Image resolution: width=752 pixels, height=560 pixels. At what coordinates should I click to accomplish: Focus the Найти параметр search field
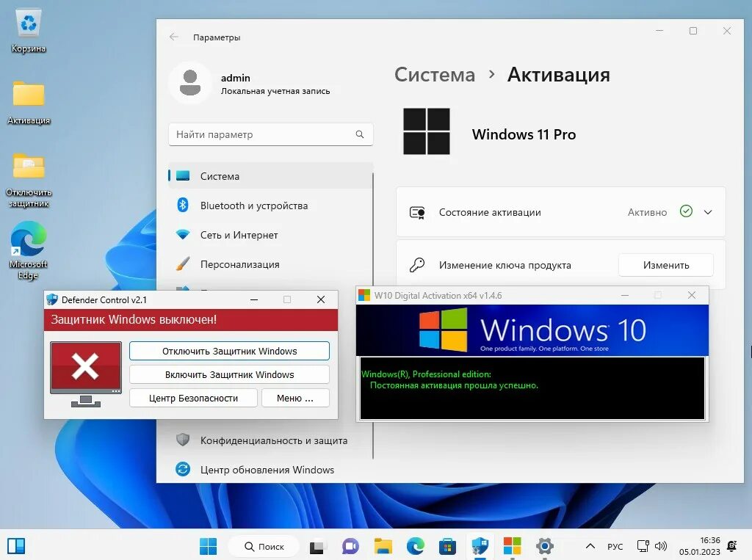[x=270, y=134]
